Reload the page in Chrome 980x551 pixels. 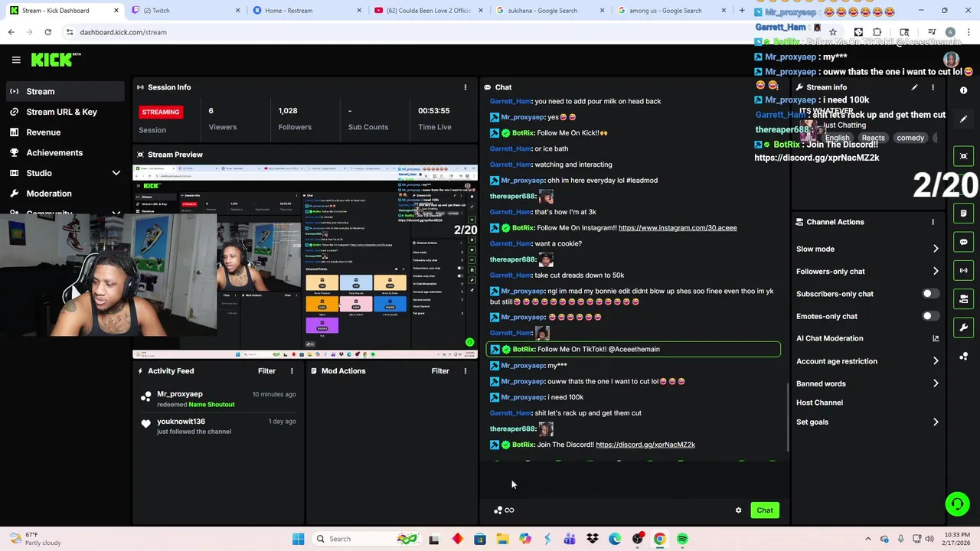[47, 32]
